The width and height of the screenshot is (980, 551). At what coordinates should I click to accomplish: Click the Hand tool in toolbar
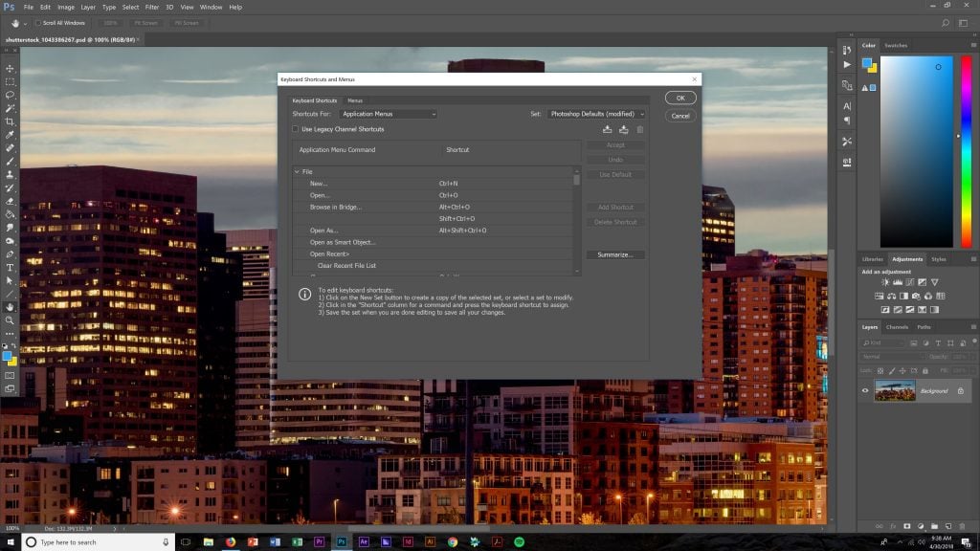(10, 307)
